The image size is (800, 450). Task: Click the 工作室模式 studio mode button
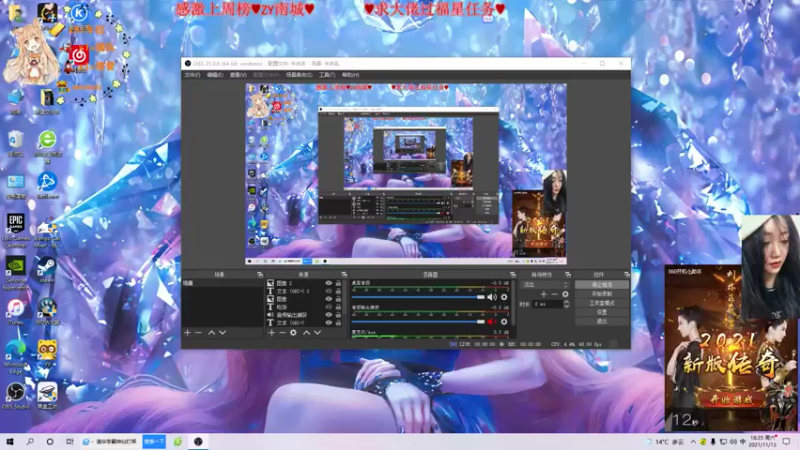(x=602, y=303)
